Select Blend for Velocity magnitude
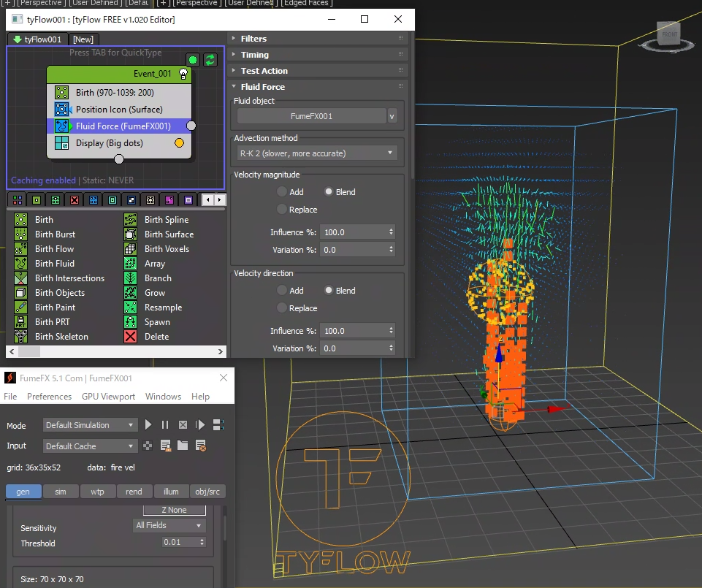 tap(329, 191)
